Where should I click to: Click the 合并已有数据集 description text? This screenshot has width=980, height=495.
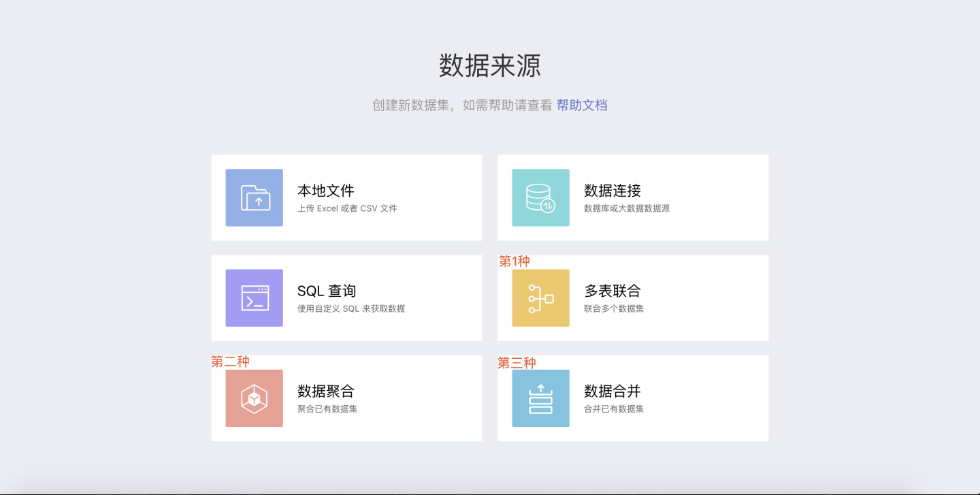click(613, 409)
